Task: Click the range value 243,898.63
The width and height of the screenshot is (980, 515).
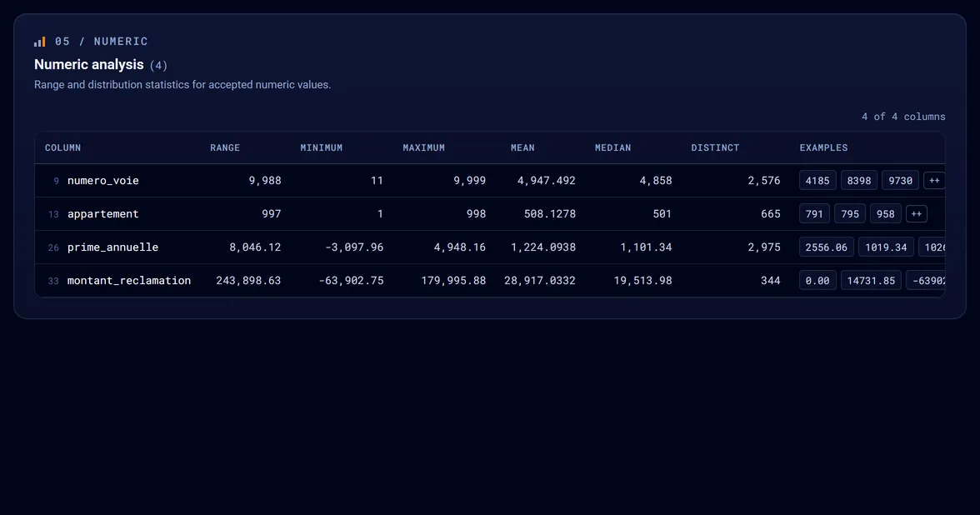Action: [x=248, y=281]
